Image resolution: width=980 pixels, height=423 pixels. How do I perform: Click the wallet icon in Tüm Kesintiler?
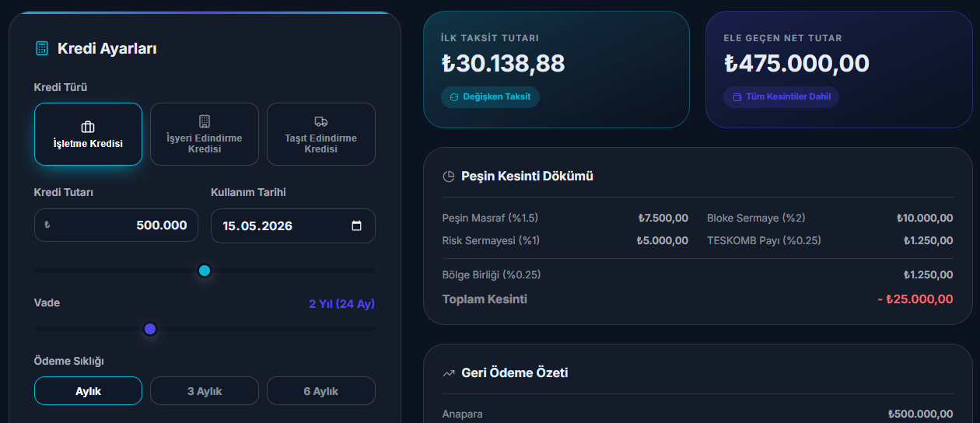[737, 97]
